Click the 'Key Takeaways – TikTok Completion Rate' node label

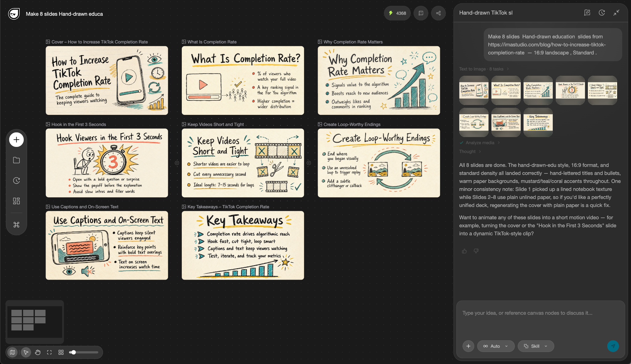tap(228, 207)
